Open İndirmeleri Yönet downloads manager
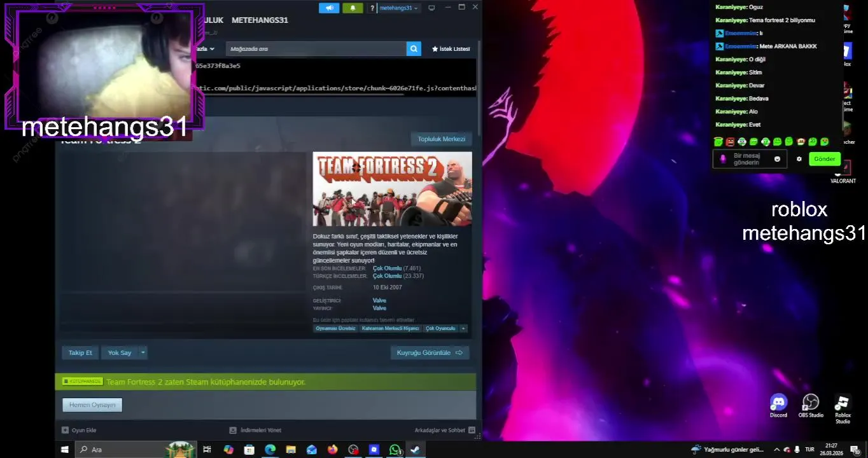868x458 pixels. (255, 430)
